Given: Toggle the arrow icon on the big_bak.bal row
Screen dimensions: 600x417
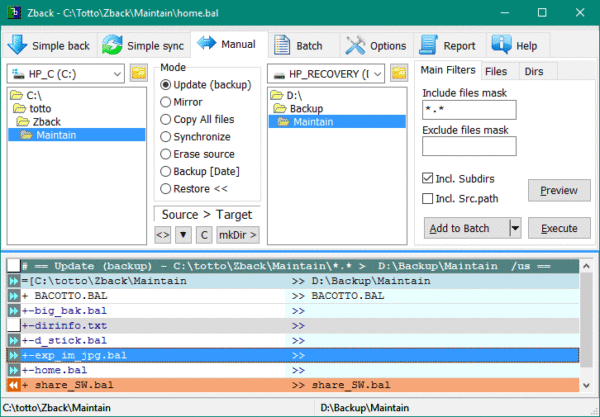Looking at the screenshot, I should pyautogui.click(x=13, y=311).
